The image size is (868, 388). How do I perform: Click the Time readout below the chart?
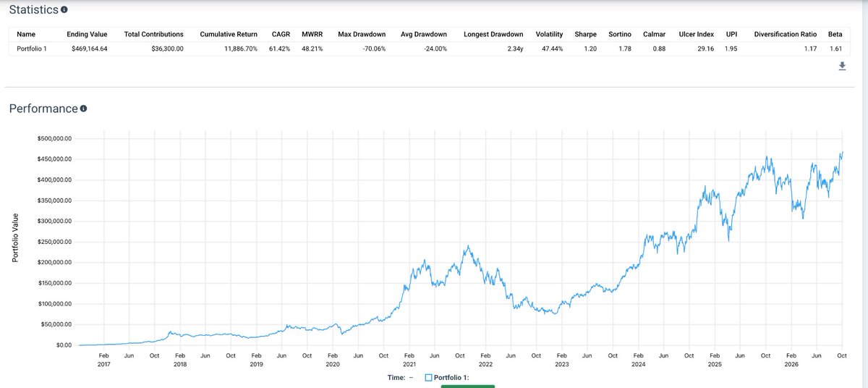pos(401,378)
